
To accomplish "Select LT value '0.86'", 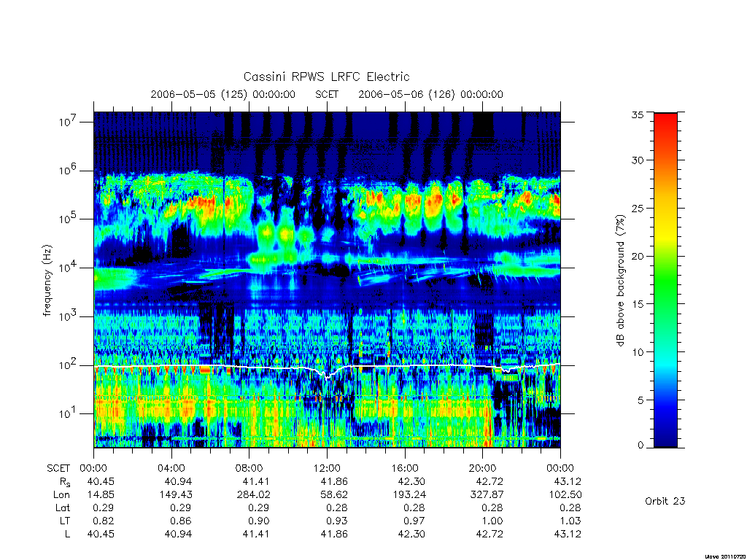I will click(x=181, y=521).
